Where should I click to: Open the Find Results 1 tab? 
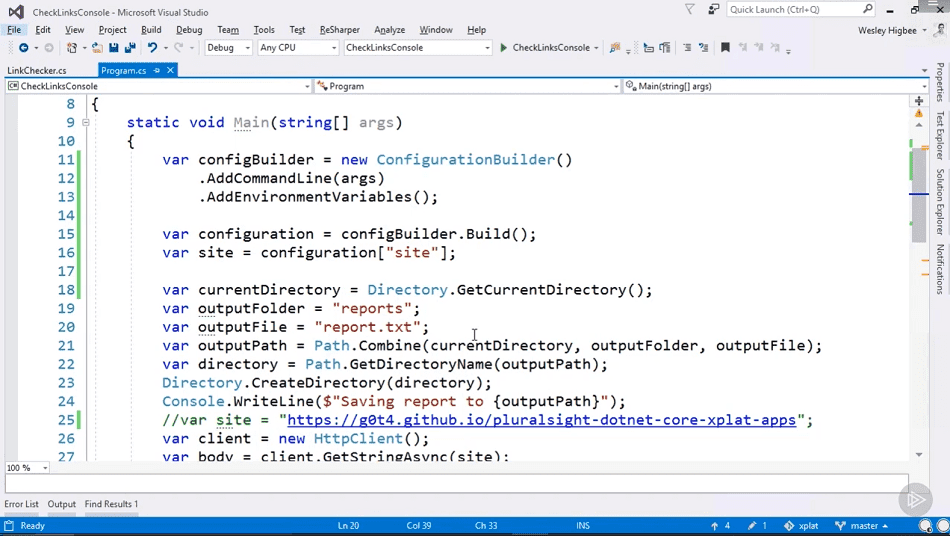111,504
